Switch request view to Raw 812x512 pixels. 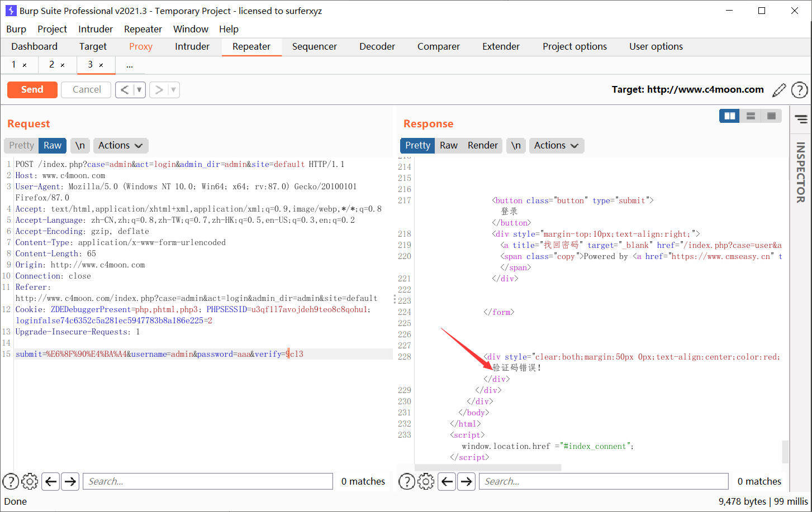point(53,146)
